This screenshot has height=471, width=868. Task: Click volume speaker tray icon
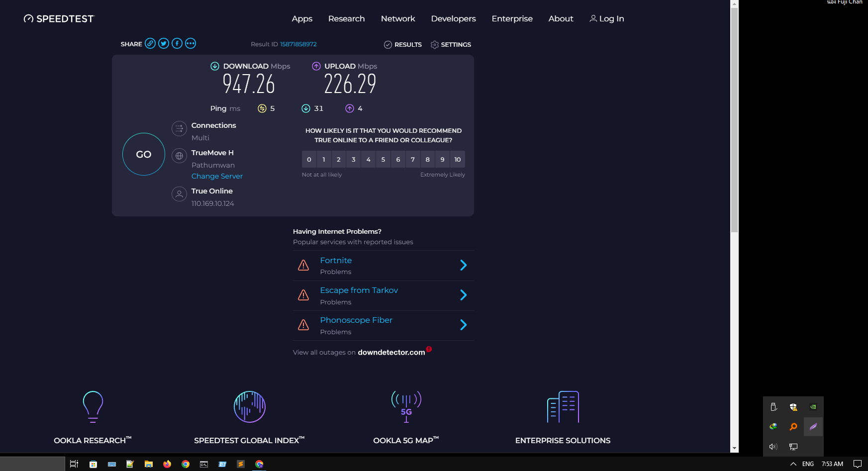coord(773,447)
